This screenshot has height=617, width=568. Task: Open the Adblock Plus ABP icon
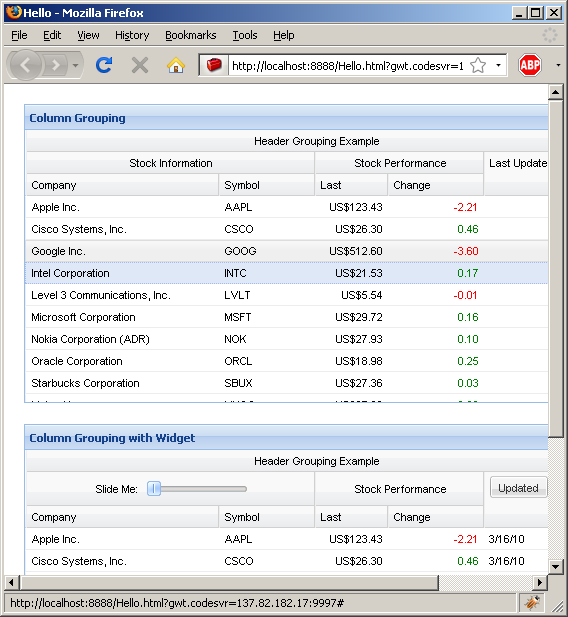(529, 65)
